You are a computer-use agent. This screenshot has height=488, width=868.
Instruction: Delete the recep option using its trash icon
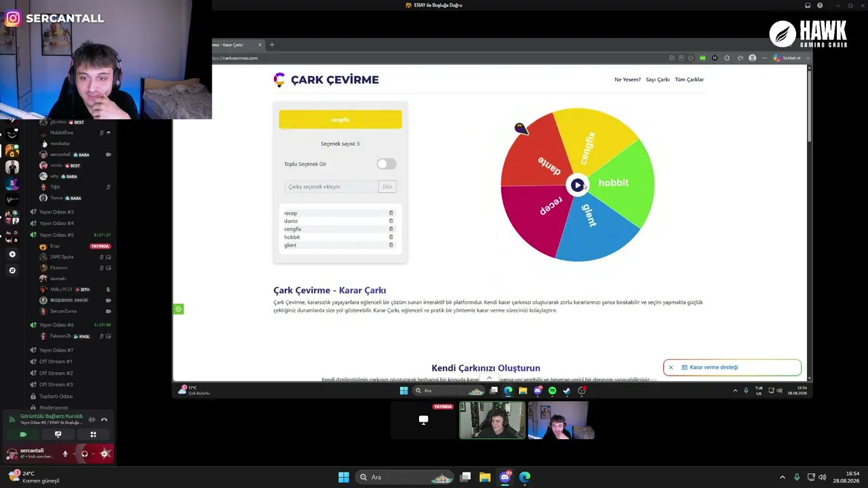(391, 213)
